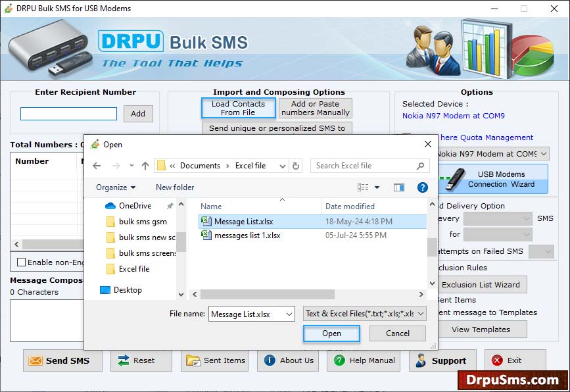
Task: Expand the address path dropdown
Action: click(283, 166)
